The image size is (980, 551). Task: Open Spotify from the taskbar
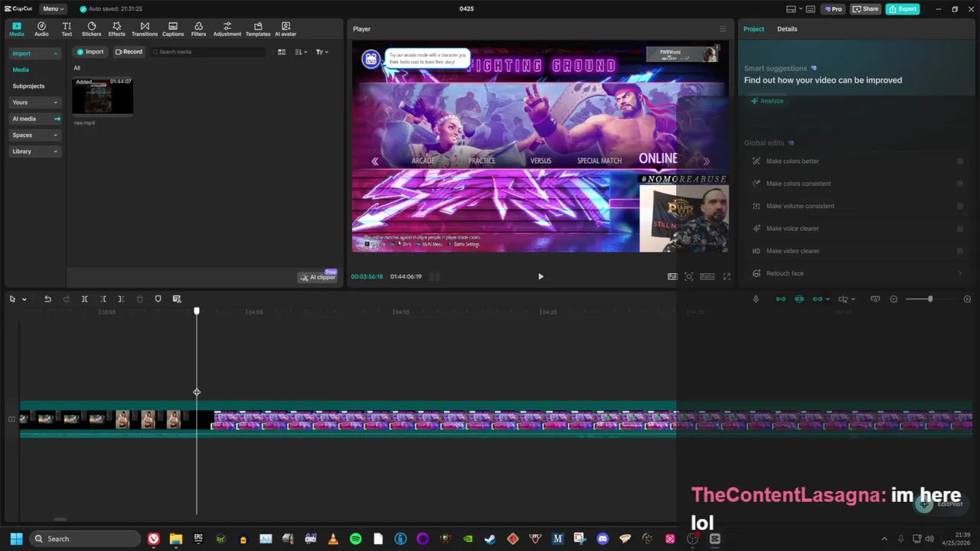355,539
